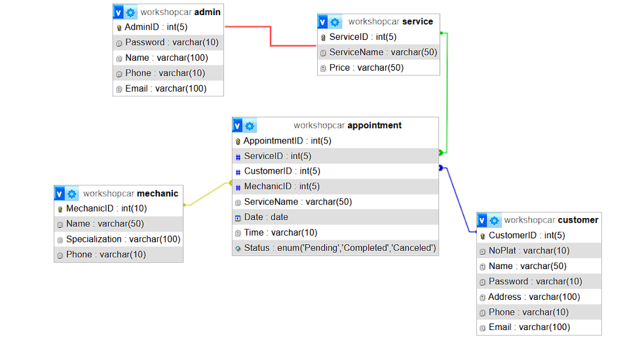
Task: Click the foreign key hash icon beside appointment CustomerID
Action: [x=238, y=172]
